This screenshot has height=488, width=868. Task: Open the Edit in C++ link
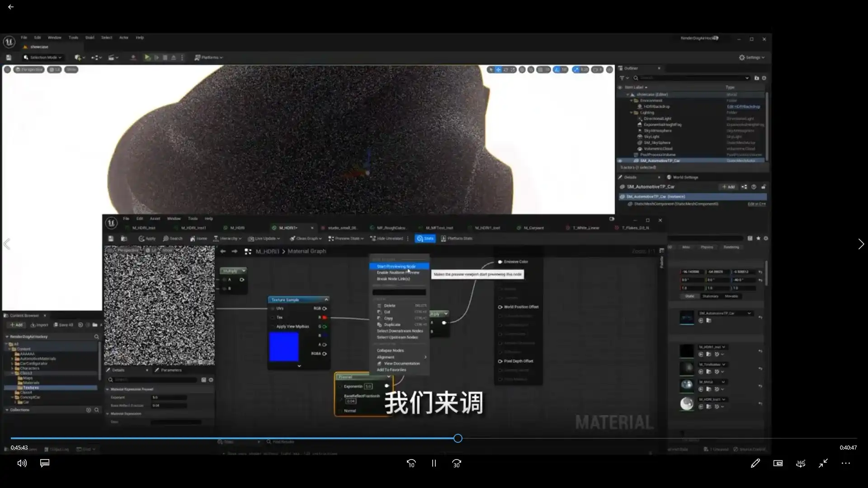pyautogui.click(x=758, y=204)
